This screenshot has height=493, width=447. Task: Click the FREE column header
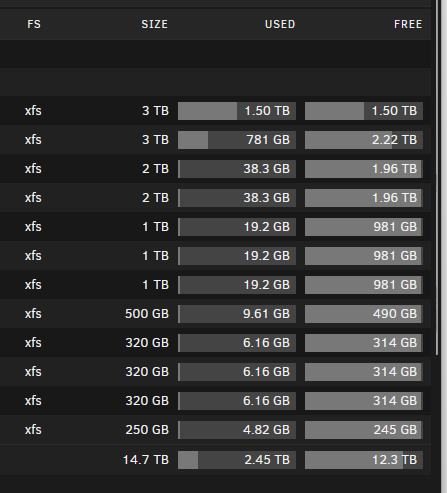408,24
